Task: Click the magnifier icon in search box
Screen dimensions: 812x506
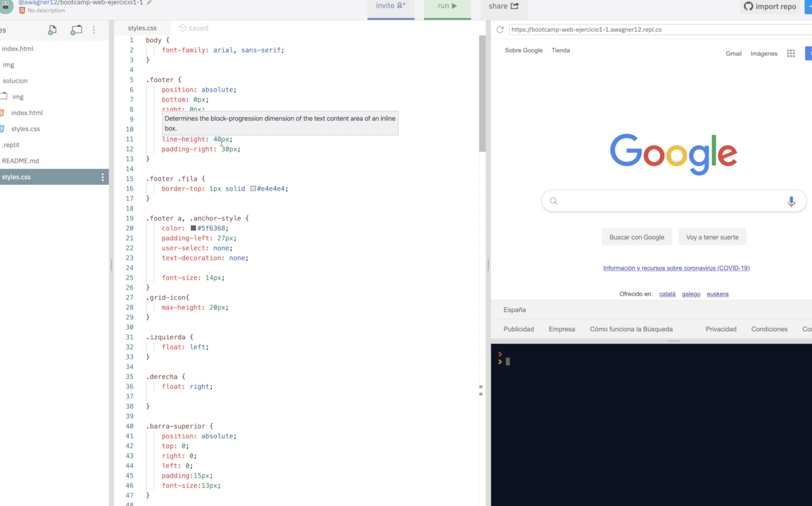Action: coord(554,201)
